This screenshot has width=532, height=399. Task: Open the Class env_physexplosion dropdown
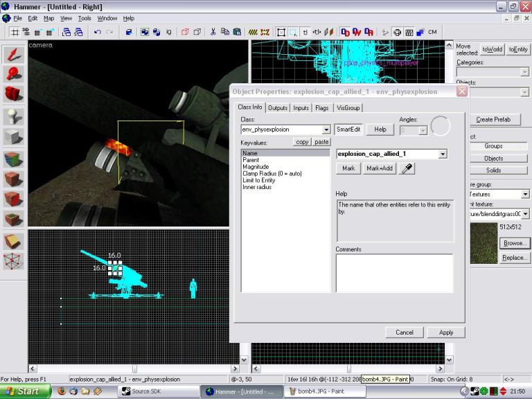(326, 130)
